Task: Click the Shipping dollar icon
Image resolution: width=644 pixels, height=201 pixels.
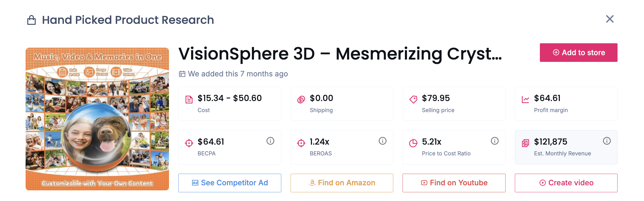Action: click(301, 100)
